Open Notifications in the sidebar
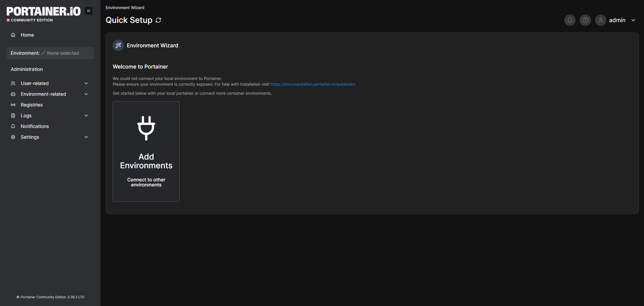This screenshot has height=306, width=644. coord(50,126)
